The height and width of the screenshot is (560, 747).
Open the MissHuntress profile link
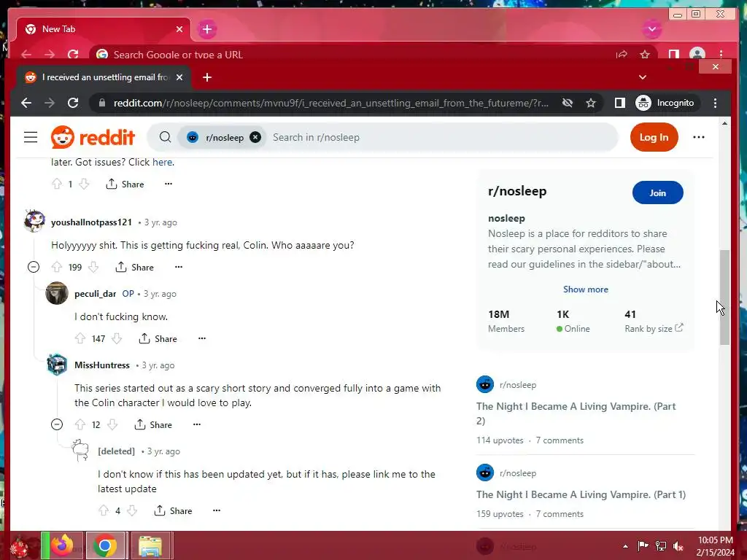(102, 365)
